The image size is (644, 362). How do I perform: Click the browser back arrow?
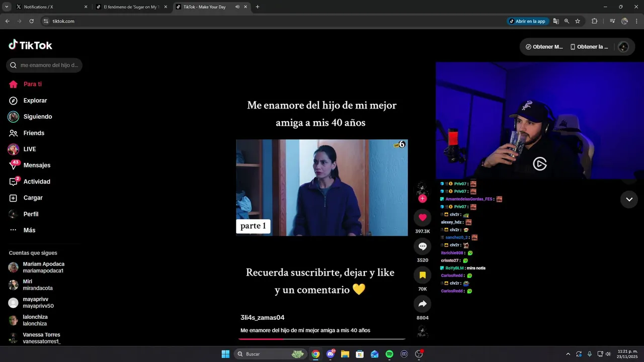click(x=7, y=21)
